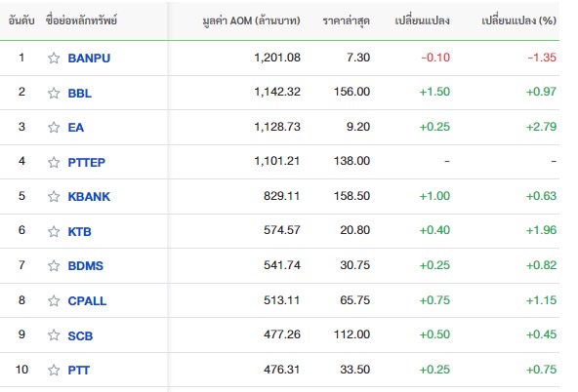The width and height of the screenshot is (578, 392).
Task: Click the ชื่อย่อหลักทรัพย์ column header
Action: [81, 20]
